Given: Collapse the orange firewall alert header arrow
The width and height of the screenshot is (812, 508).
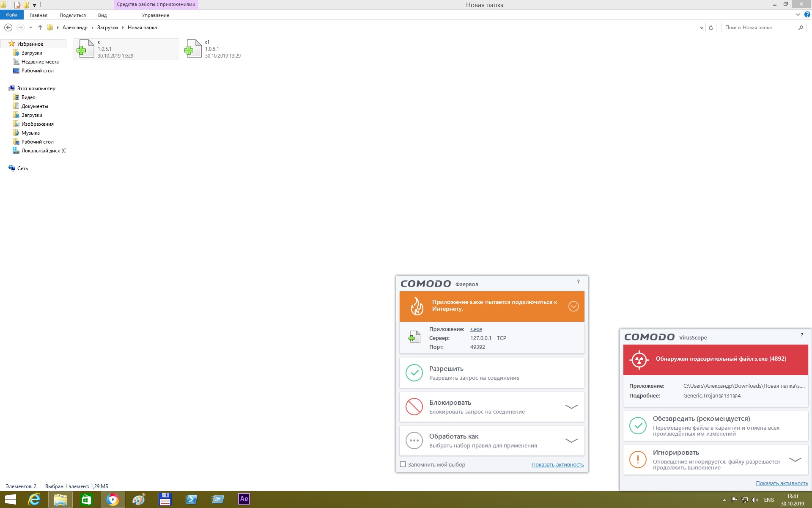Looking at the screenshot, I should [573, 306].
